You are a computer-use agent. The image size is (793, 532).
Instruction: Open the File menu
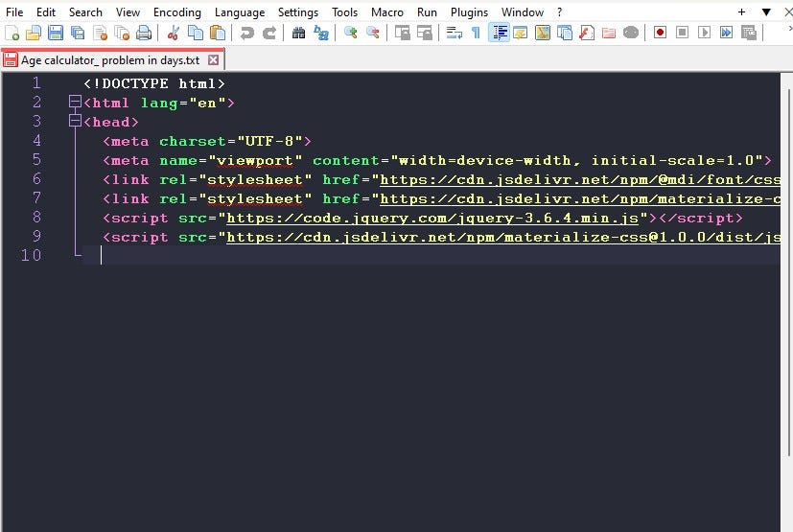click(x=14, y=12)
